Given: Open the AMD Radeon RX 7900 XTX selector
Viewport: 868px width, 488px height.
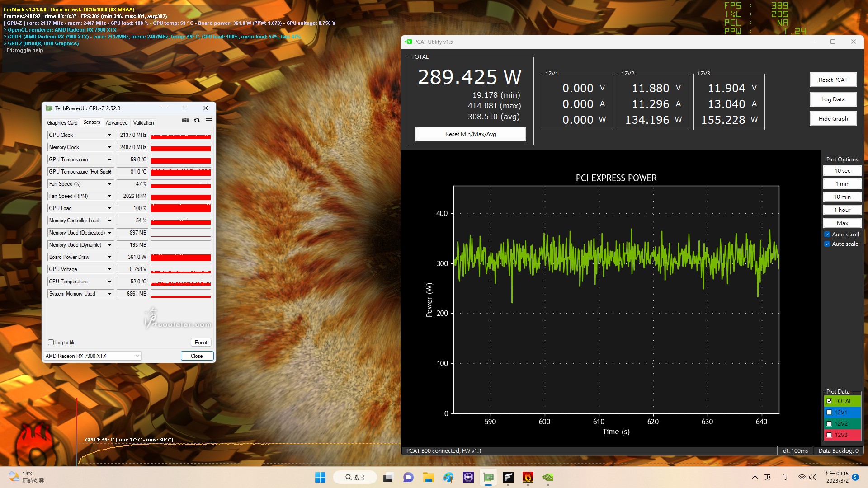Looking at the screenshot, I should point(92,356).
